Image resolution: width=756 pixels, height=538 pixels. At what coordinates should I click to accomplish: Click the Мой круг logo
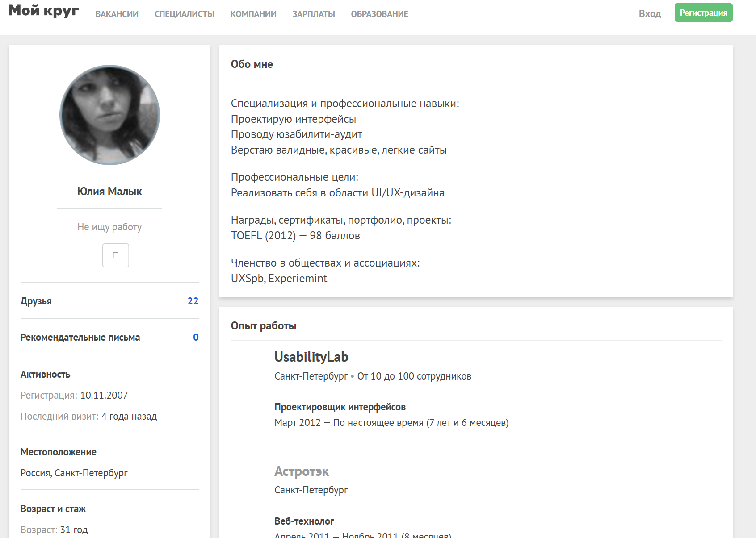click(x=44, y=11)
